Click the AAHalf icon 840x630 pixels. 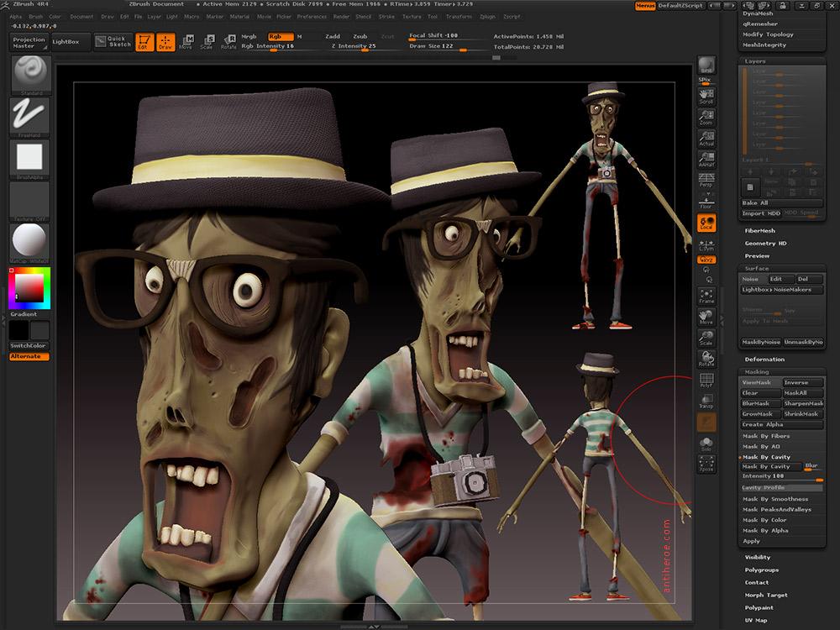706,159
